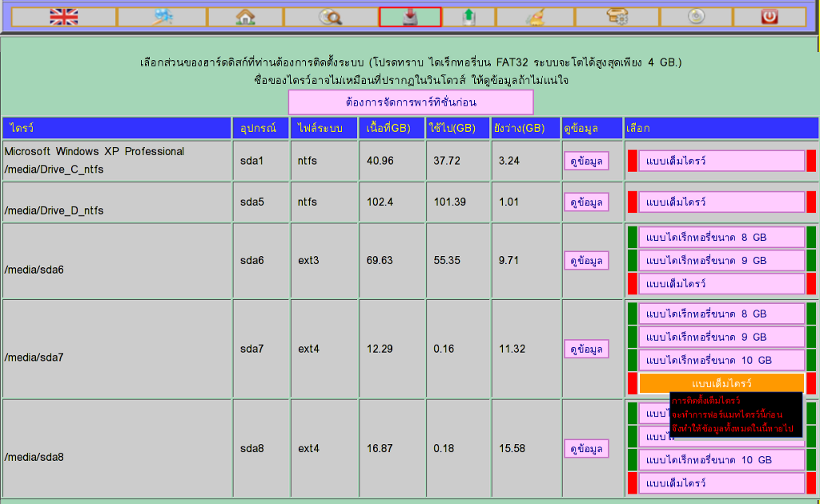
Task: Click the ไฟล์ระบบ column header
Action: (x=324, y=128)
